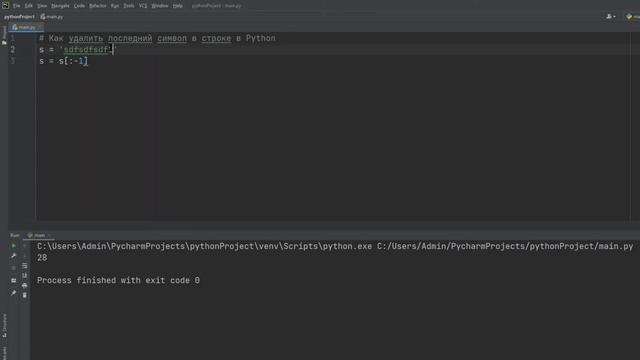Open the user account dropdown in the toolbar
Image resolution: width=640 pixels, height=360 pixels.
(x=611, y=17)
